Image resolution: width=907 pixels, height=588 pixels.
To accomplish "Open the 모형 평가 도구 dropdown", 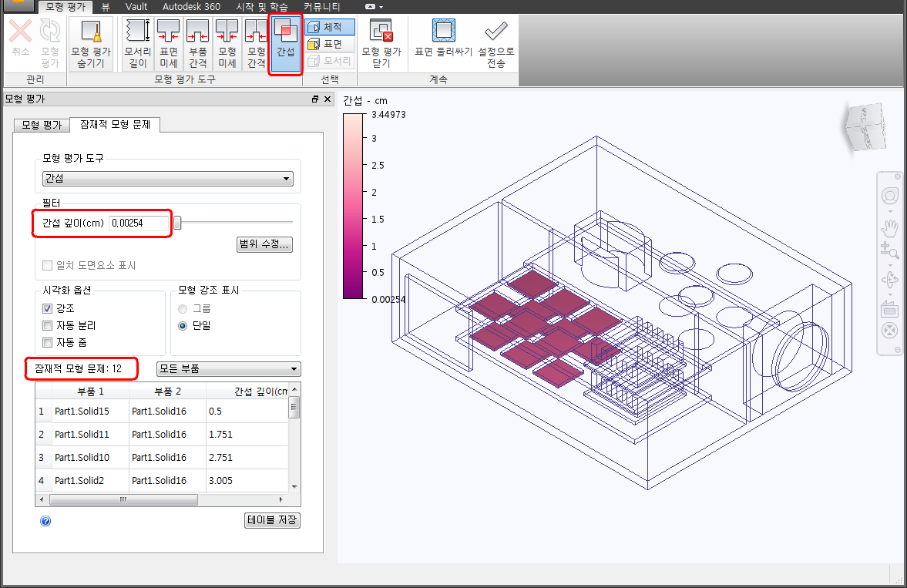I will pyautogui.click(x=168, y=178).
